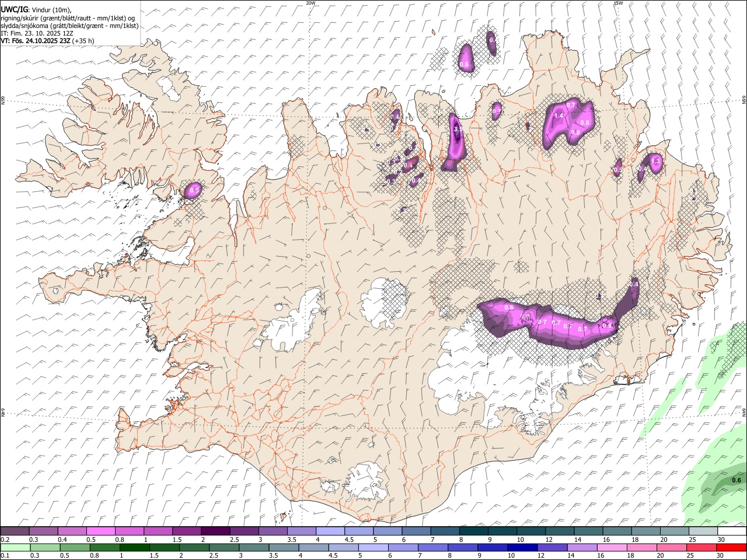747x560 pixels.
Task: Click the '0.2' label in the top legend row
Action: click(5, 540)
